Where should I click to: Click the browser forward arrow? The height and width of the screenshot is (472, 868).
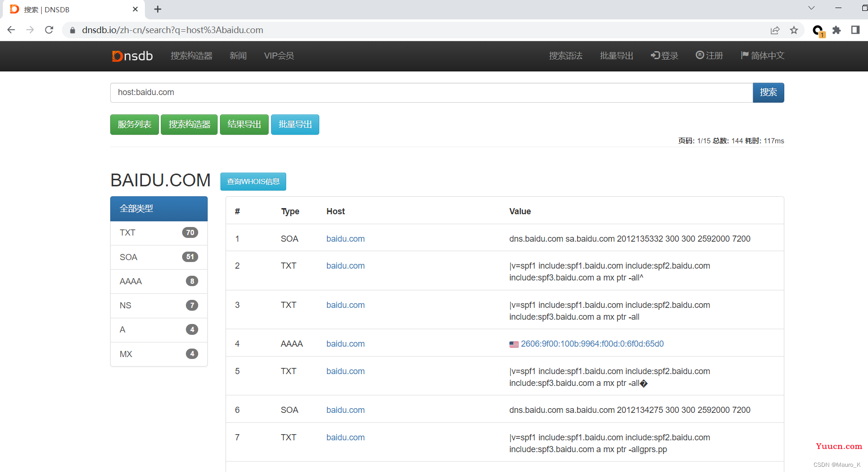[x=30, y=30]
